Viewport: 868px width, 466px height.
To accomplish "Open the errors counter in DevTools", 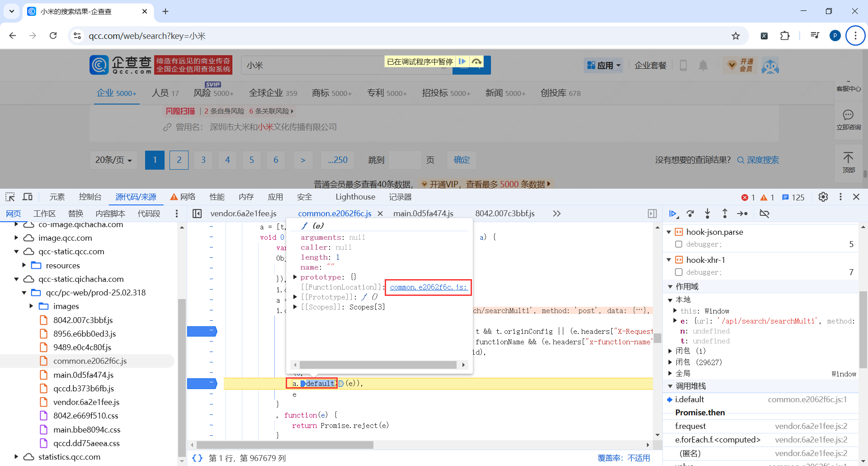I will tap(748, 197).
